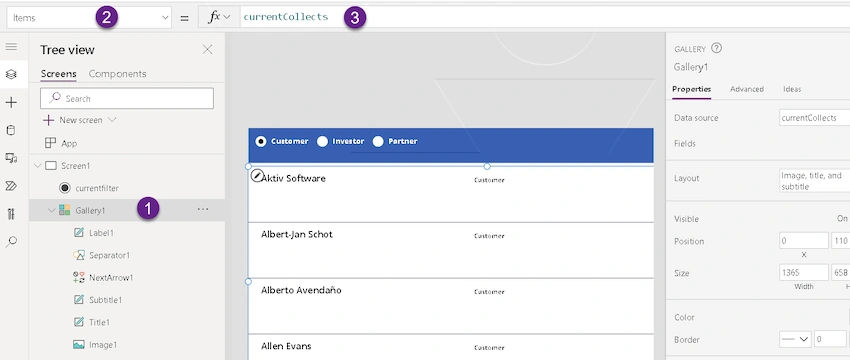The width and height of the screenshot is (850, 360).
Task: Select the Albert-Jan Schot gallery row
Action: tap(451, 250)
